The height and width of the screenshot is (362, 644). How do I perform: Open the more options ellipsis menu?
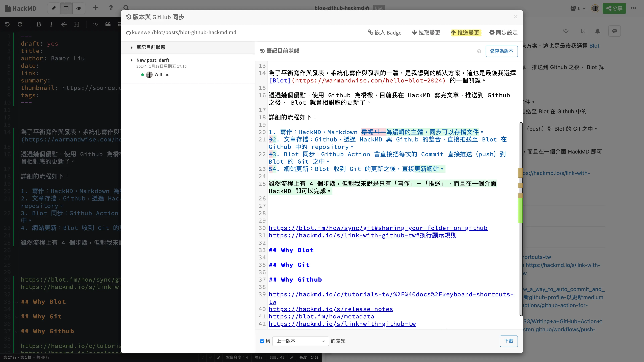(633, 8)
